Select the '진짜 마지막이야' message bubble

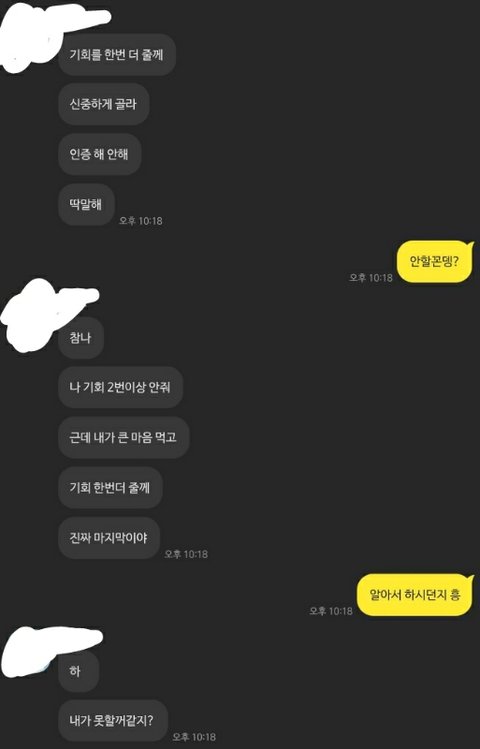[109, 538]
